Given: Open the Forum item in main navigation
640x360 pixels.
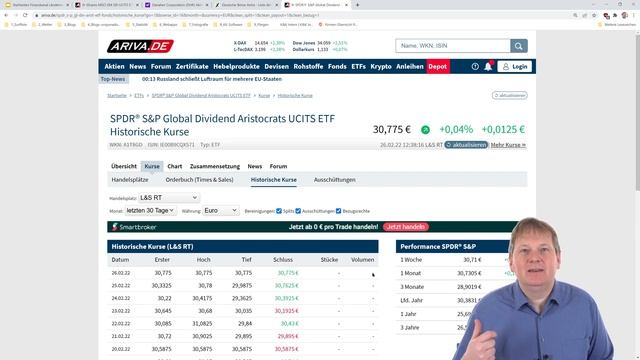Looking at the screenshot, I should point(161,66).
